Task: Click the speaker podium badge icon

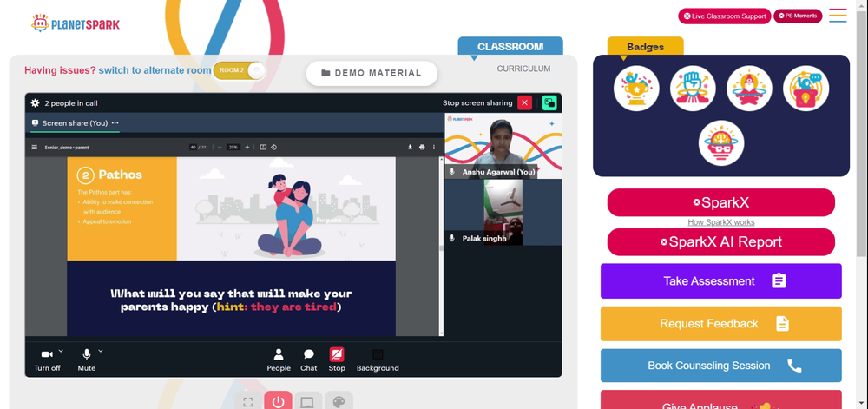Action: [x=806, y=89]
